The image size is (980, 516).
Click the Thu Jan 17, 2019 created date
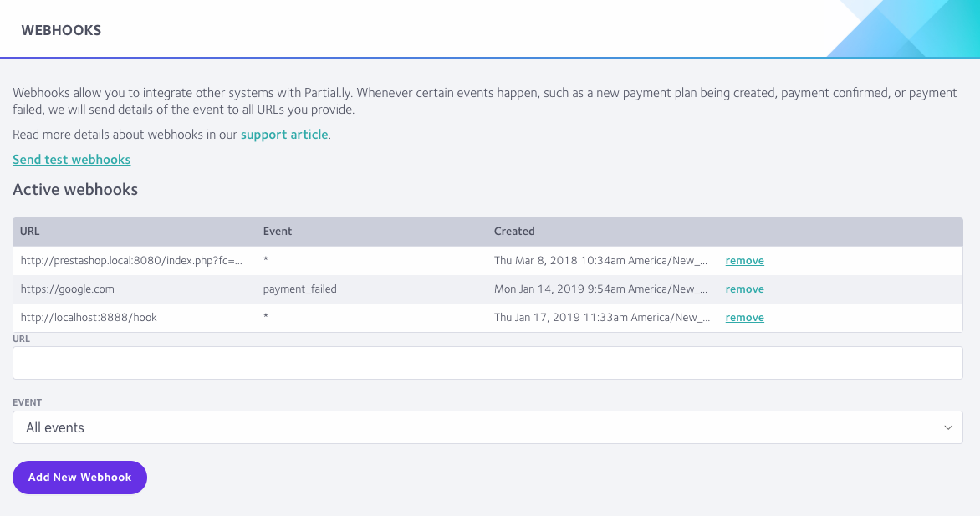tap(602, 318)
